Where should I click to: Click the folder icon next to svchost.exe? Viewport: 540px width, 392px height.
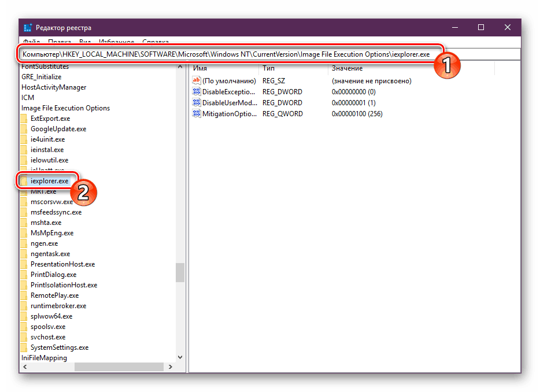click(24, 337)
